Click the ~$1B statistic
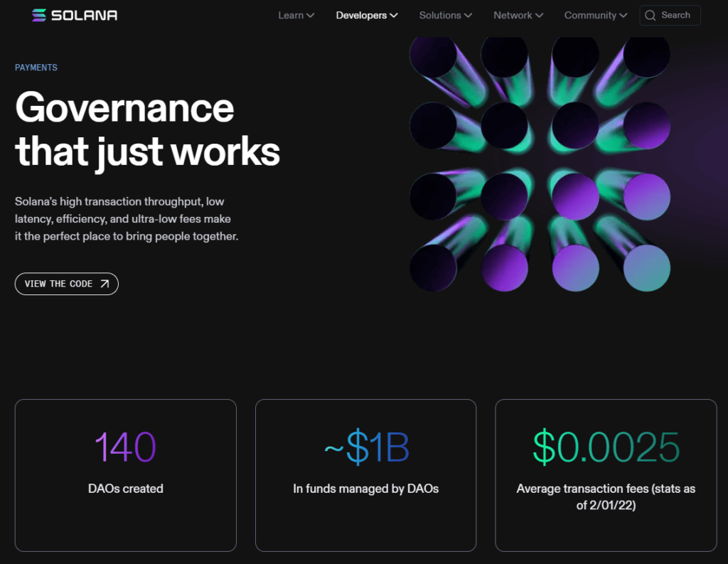 coord(366,447)
